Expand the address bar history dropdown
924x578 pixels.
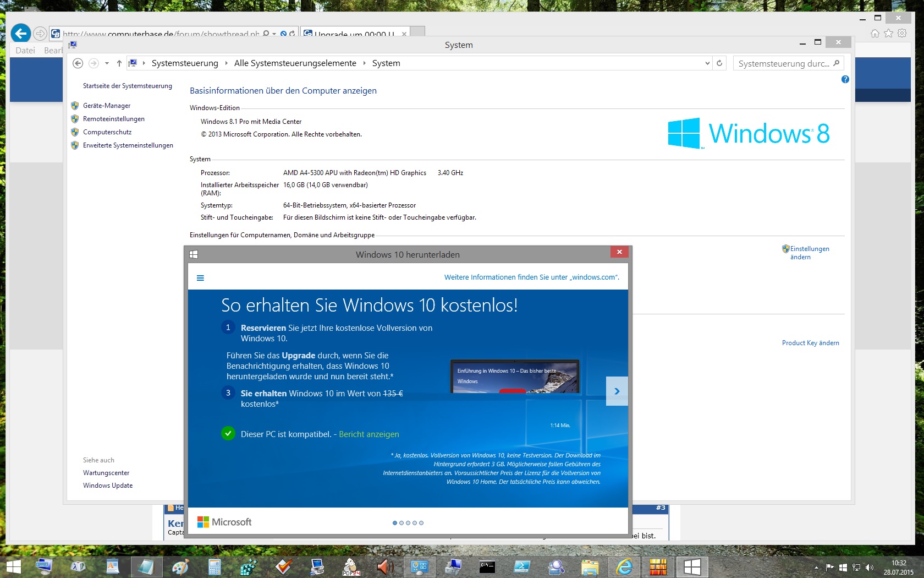(707, 63)
